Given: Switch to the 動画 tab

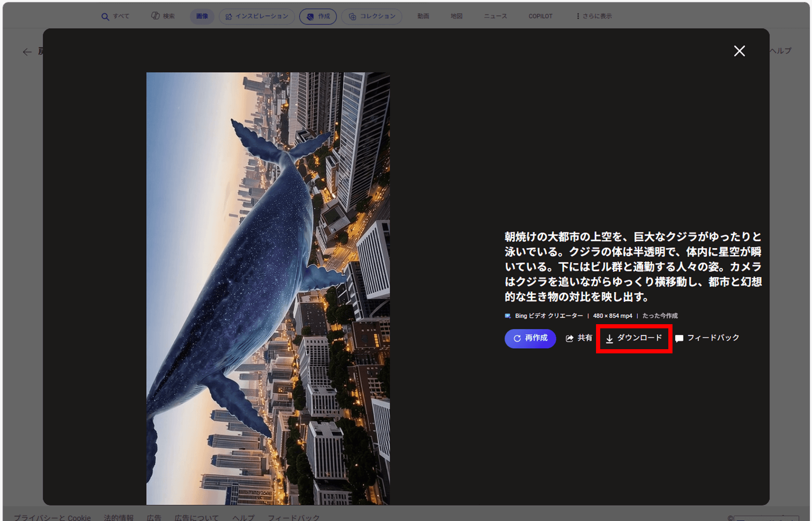Looking at the screenshot, I should click(x=423, y=16).
